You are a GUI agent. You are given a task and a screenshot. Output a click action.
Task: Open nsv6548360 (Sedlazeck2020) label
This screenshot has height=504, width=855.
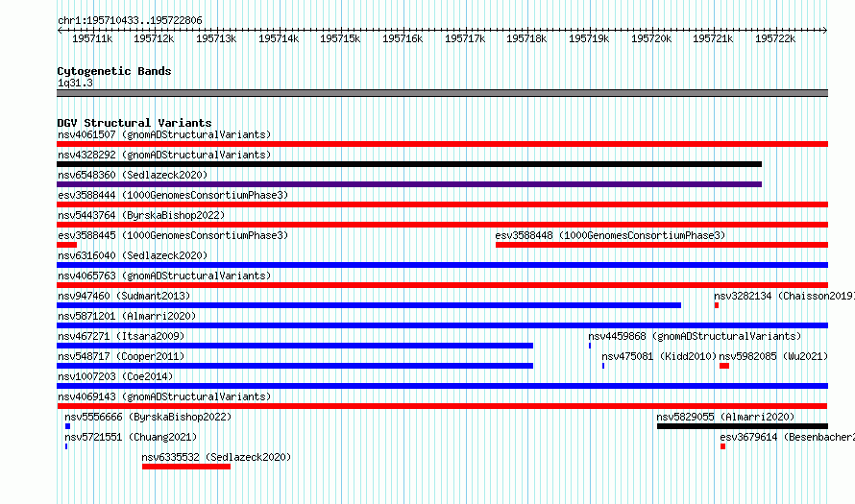tap(133, 175)
